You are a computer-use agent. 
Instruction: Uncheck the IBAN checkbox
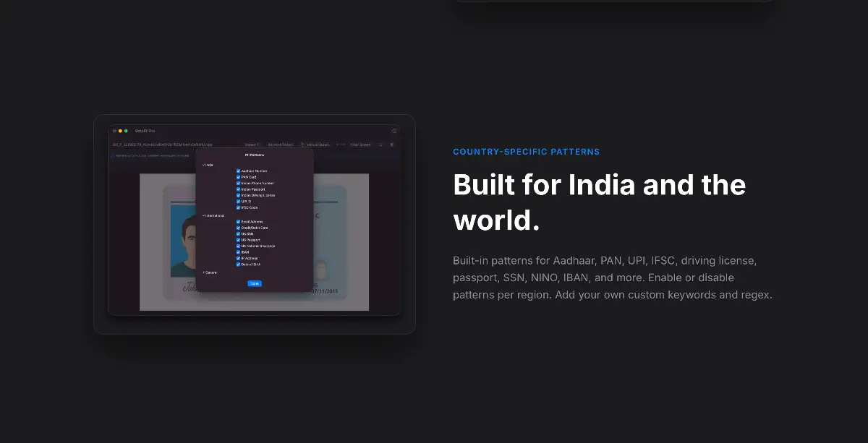tap(238, 252)
